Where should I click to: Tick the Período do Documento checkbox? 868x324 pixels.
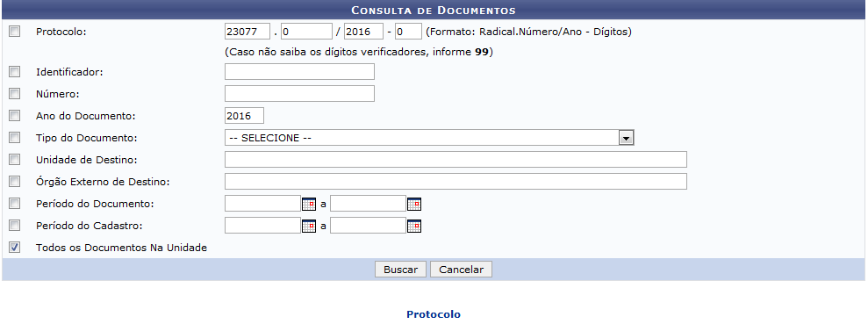pos(14,204)
